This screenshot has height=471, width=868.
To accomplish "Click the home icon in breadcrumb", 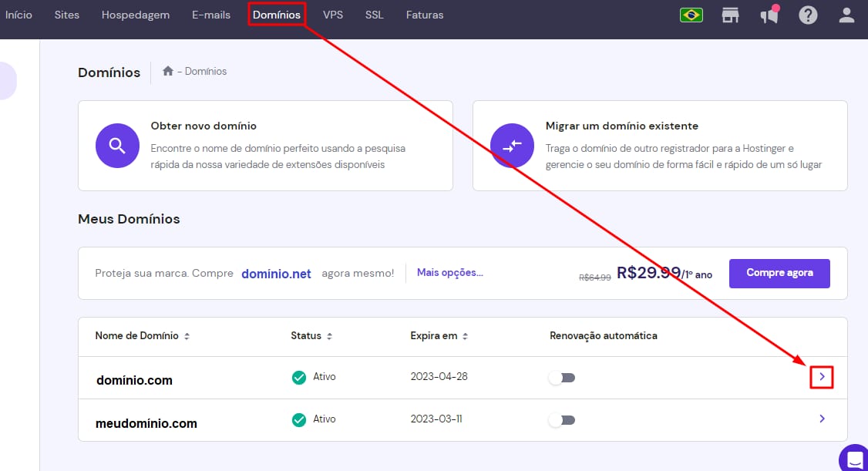I will coord(168,71).
